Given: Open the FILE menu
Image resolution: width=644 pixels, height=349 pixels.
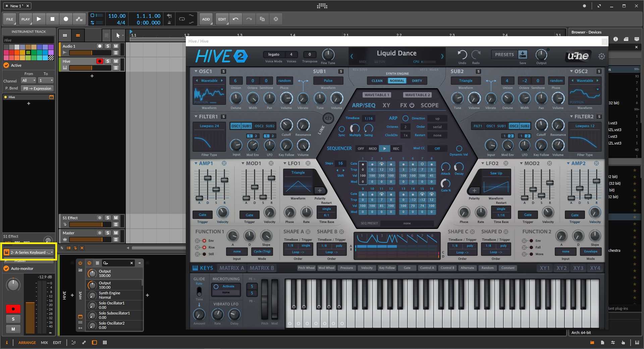Looking at the screenshot, I should point(10,19).
